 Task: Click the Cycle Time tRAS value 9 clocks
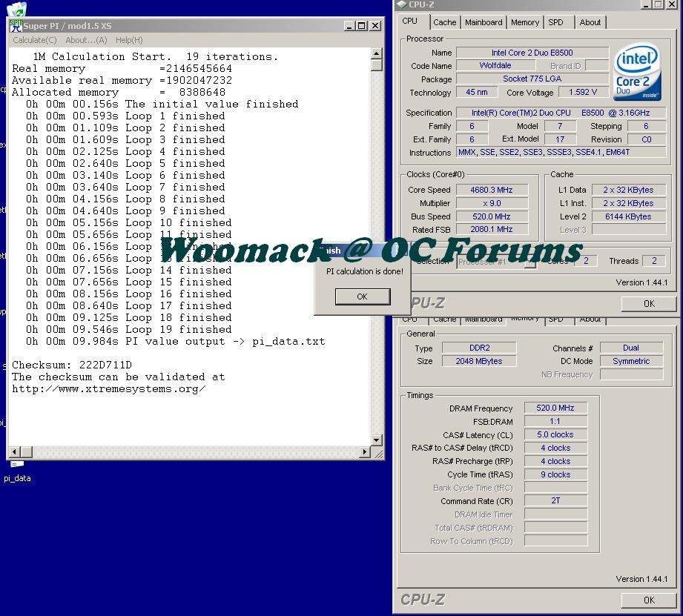[x=555, y=474]
